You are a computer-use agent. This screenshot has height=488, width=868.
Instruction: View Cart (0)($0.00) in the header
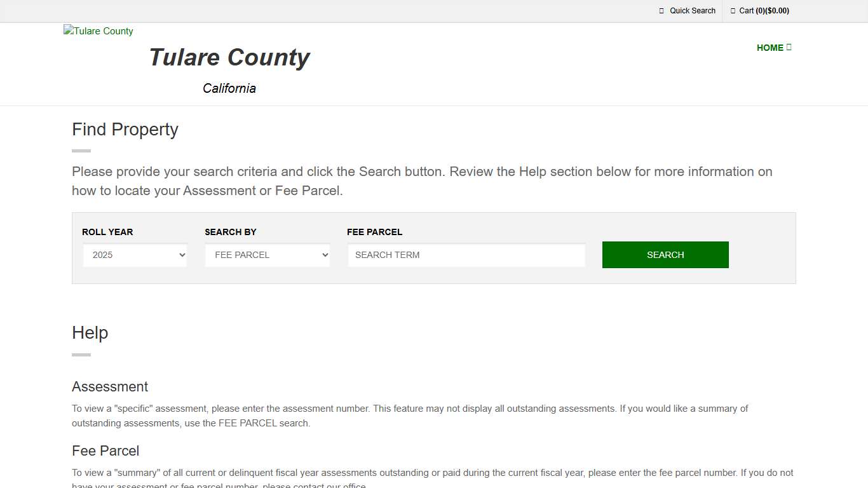(x=764, y=11)
